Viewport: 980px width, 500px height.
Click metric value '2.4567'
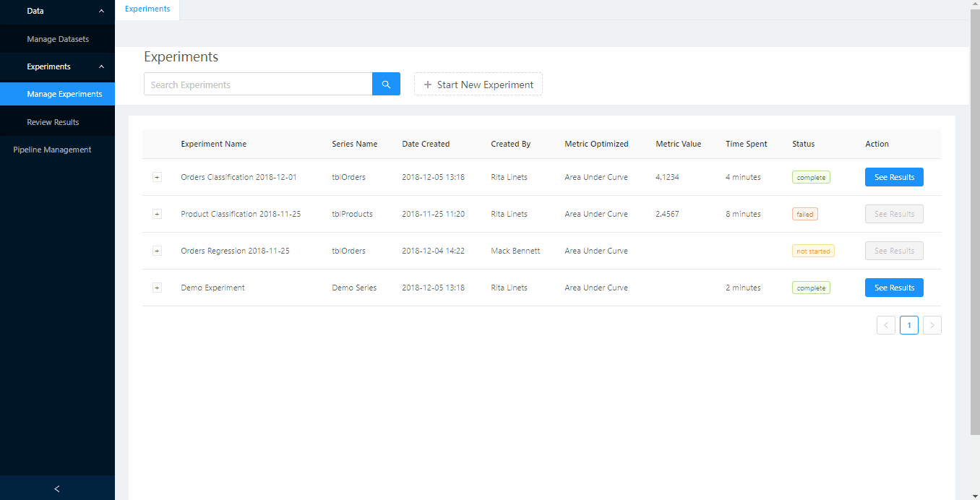point(667,214)
